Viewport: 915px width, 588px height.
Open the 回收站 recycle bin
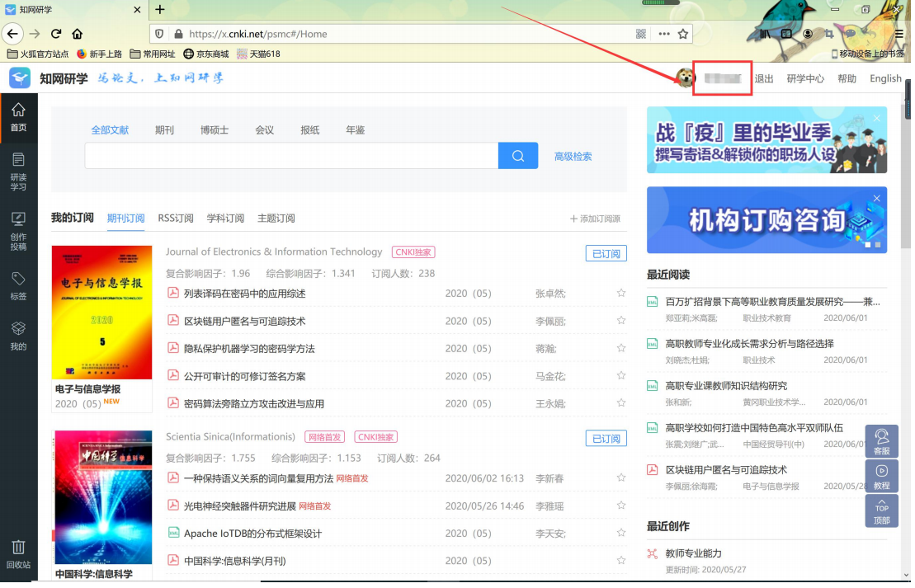click(18, 554)
